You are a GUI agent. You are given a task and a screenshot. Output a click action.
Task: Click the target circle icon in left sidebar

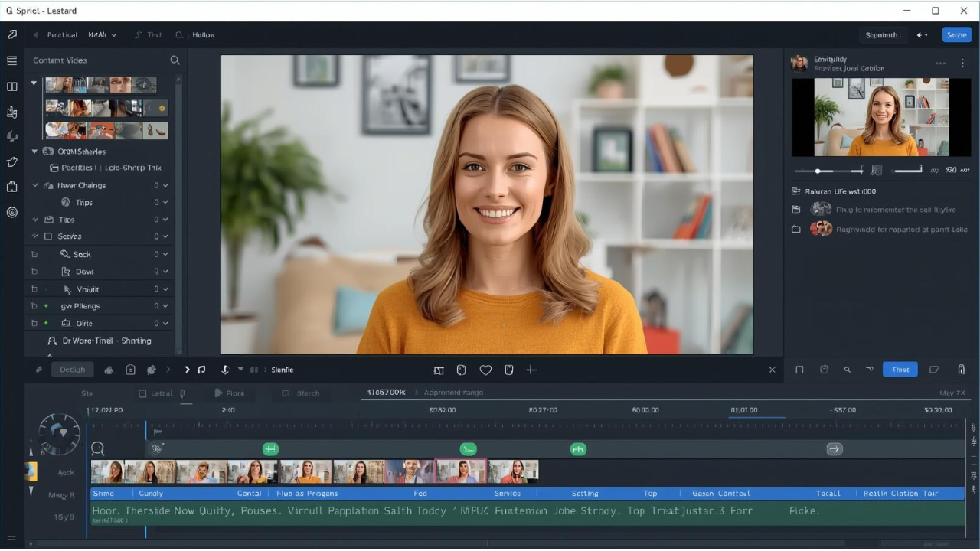click(x=11, y=212)
